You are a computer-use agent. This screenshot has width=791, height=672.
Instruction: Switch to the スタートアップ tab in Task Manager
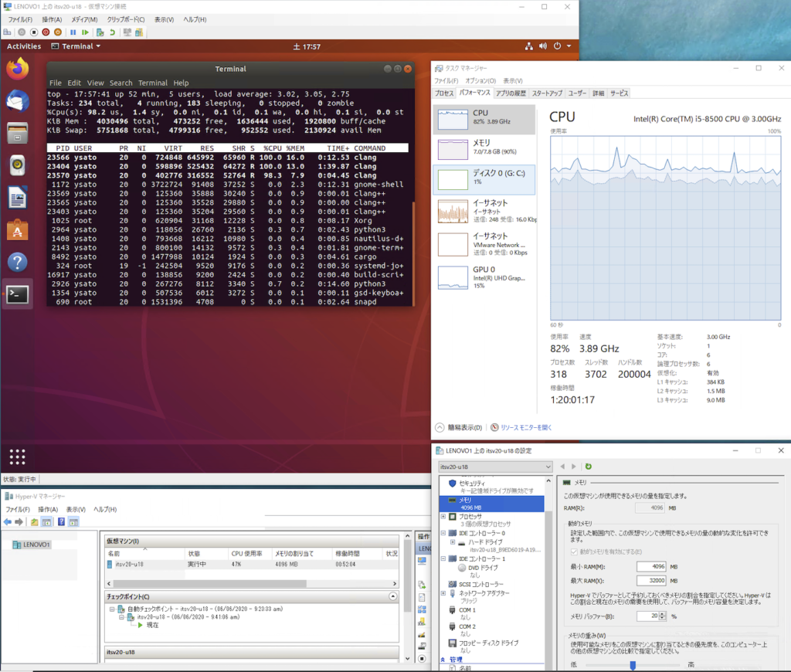(x=547, y=93)
